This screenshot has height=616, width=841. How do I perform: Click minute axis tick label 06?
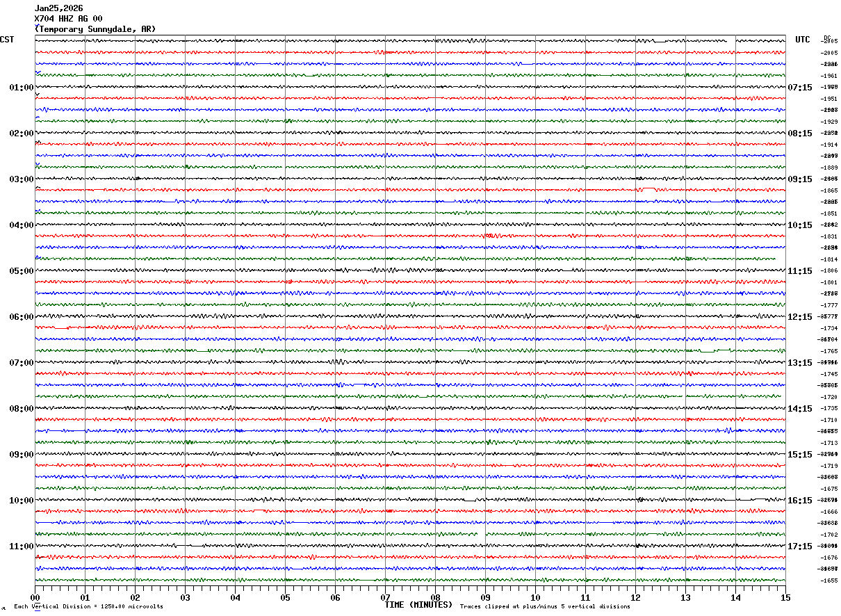(x=335, y=597)
